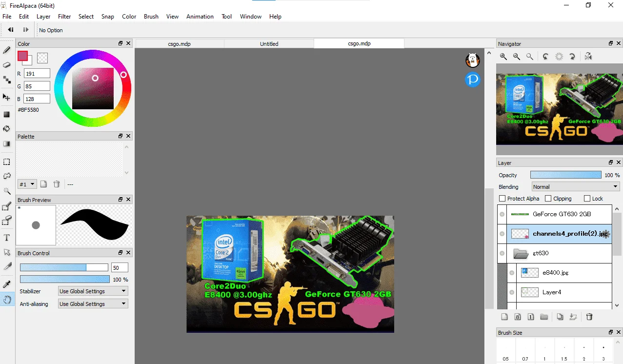623x364 pixels.
Task: Select the Text tool
Action: [7, 238]
